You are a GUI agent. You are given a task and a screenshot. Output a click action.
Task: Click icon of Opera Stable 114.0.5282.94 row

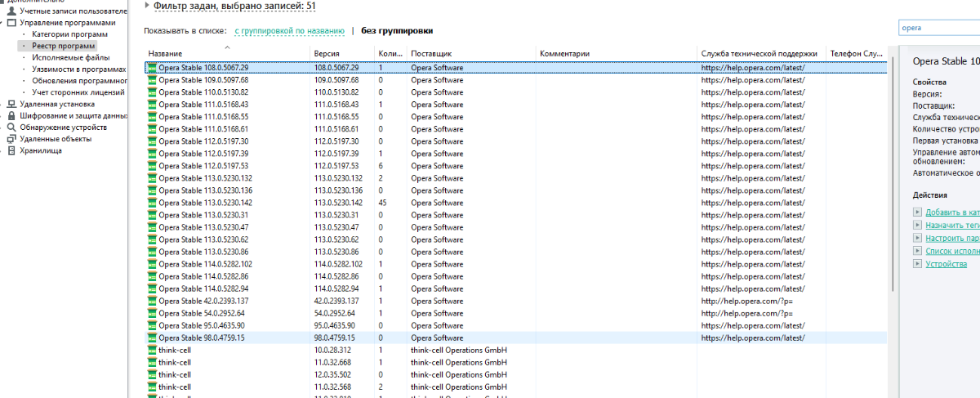click(x=152, y=288)
